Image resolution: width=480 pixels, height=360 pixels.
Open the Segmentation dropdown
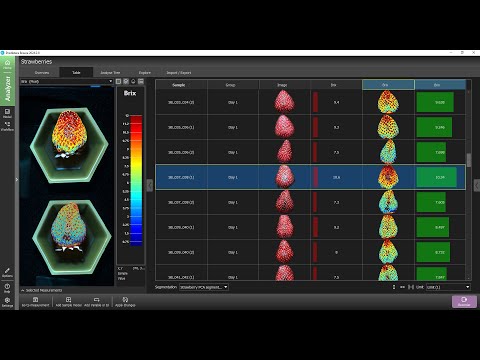coord(204,287)
